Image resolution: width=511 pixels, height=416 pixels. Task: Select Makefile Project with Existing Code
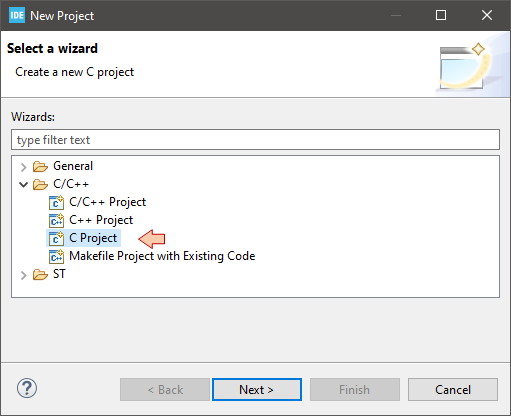tap(162, 256)
